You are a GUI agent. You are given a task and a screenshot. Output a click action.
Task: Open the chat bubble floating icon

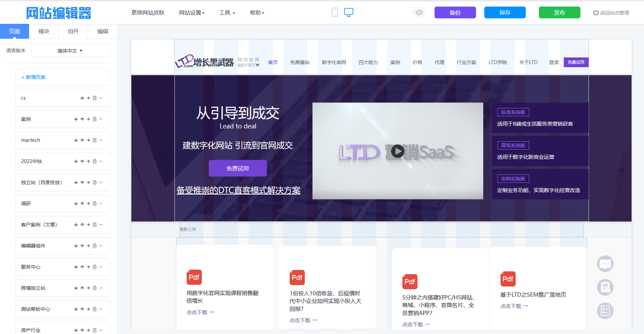click(x=605, y=264)
